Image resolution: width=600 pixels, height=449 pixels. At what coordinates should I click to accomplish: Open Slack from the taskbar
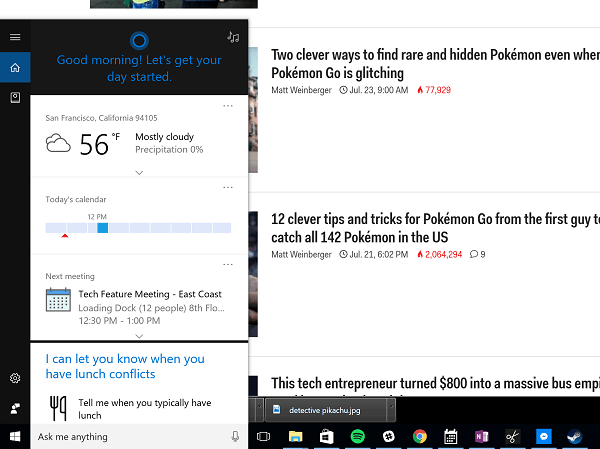coord(388,436)
